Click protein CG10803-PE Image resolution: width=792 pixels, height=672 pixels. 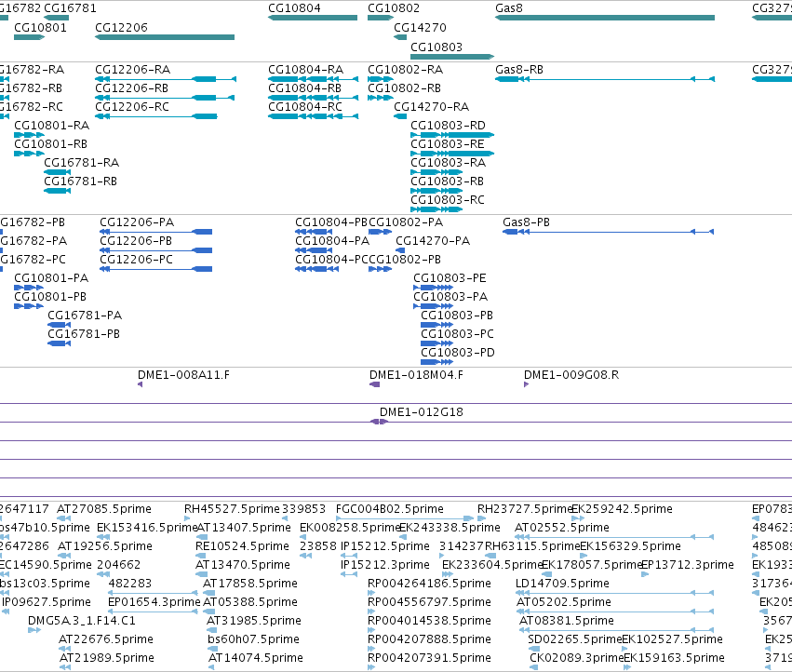click(433, 288)
